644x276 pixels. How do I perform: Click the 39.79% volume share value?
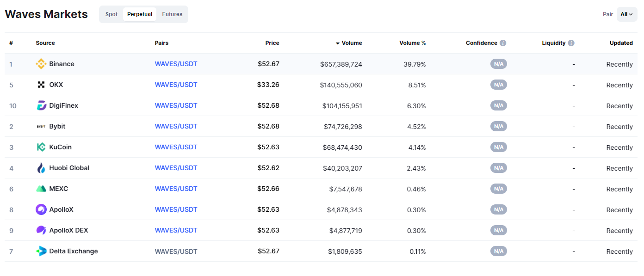415,64
